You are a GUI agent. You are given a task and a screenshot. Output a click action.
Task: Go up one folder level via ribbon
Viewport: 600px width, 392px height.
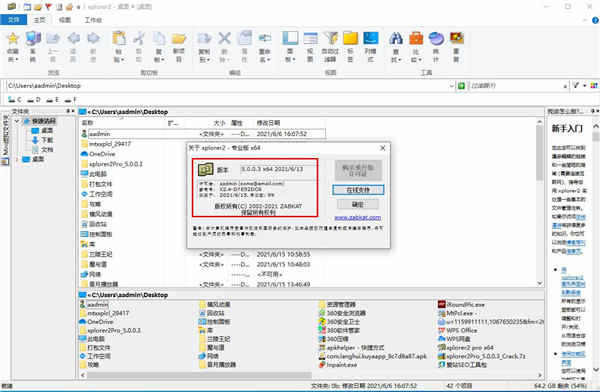click(x=53, y=47)
